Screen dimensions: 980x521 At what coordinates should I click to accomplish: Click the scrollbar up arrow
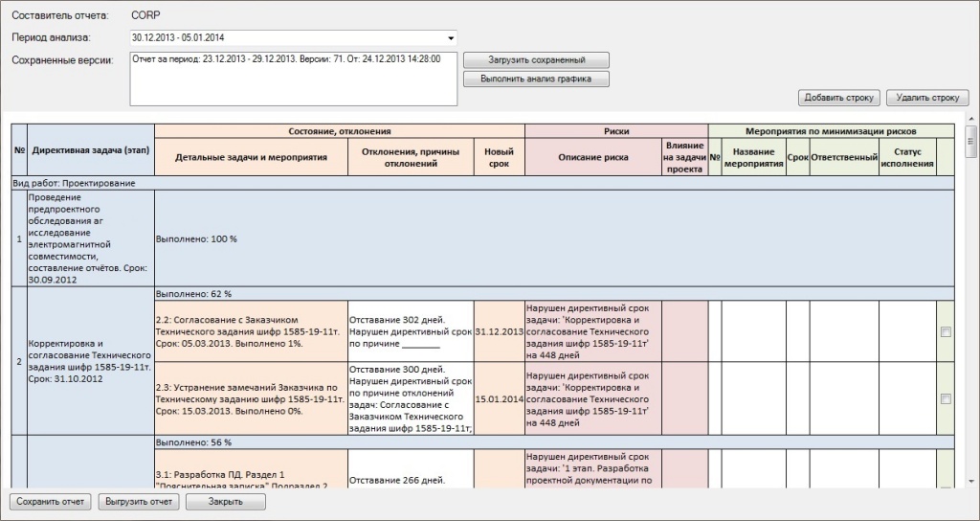(x=970, y=118)
